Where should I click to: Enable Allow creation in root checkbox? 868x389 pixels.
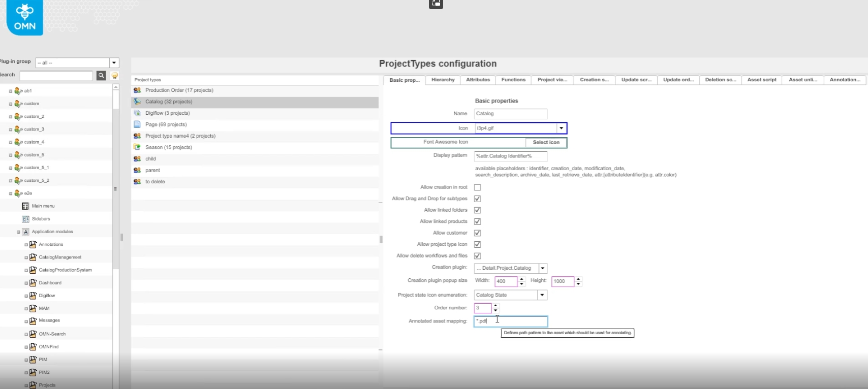[477, 187]
